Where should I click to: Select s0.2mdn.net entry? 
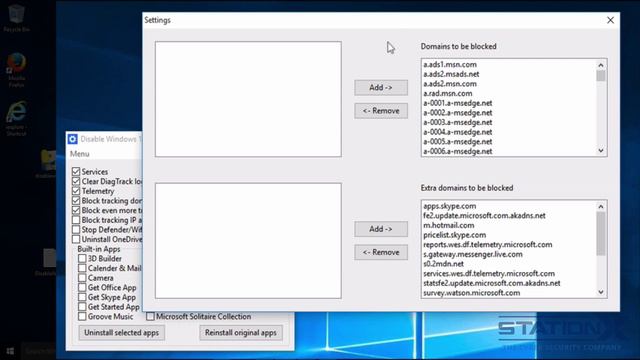click(x=443, y=264)
